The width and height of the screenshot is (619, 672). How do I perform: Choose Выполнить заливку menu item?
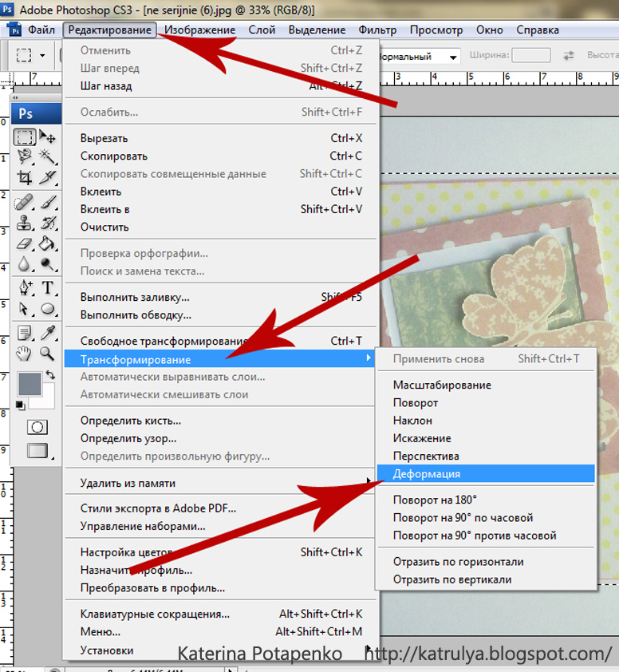221,297
